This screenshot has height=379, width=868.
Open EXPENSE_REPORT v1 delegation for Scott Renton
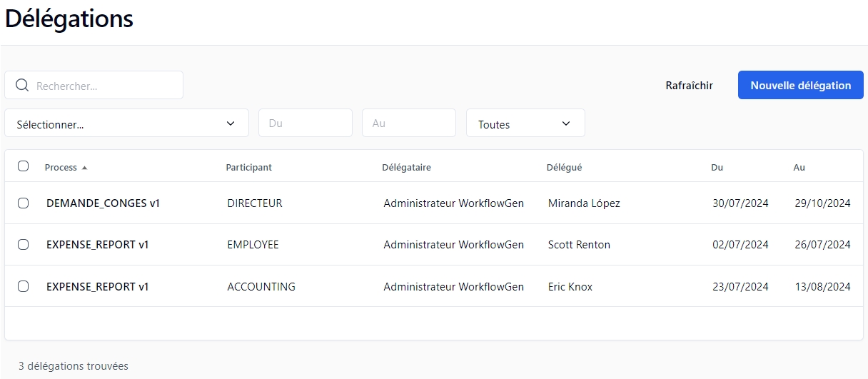97,245
